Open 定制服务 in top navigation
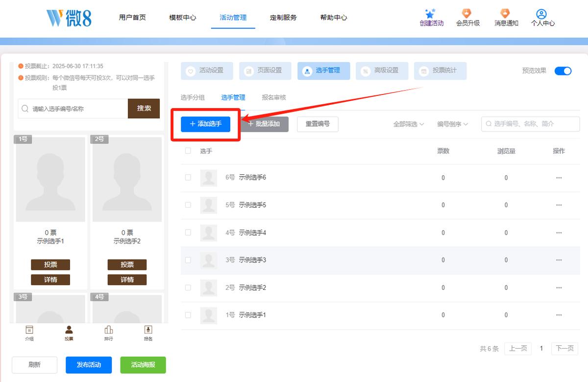The image size is (588, 382). coord(283,18)
